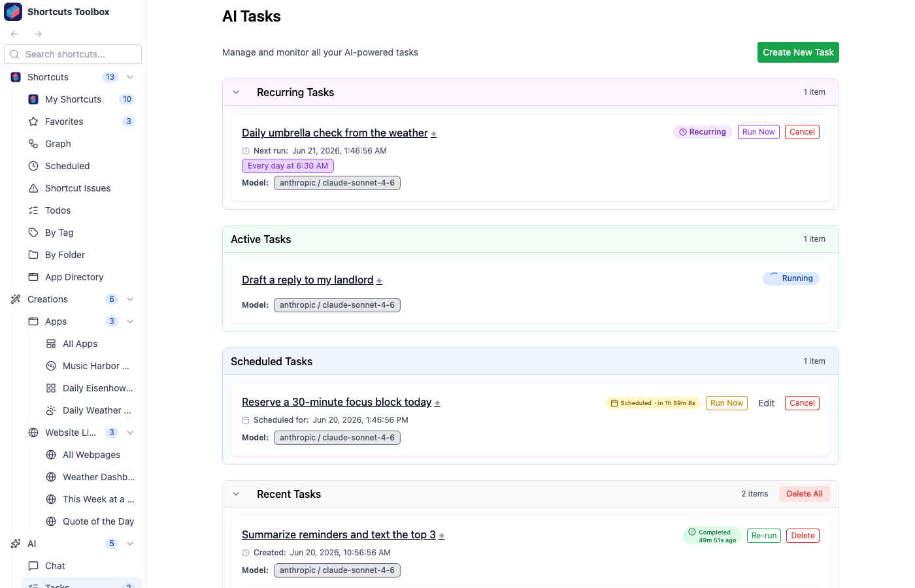Open Chat under AI
The height and width of the screenshot is (588, 915).
pos(82,566)
